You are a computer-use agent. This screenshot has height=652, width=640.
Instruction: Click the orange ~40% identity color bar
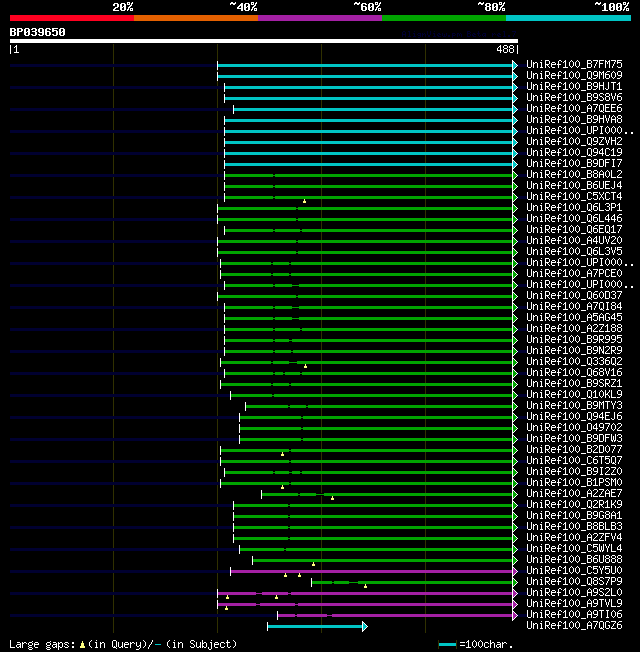[x=196, y=18]
